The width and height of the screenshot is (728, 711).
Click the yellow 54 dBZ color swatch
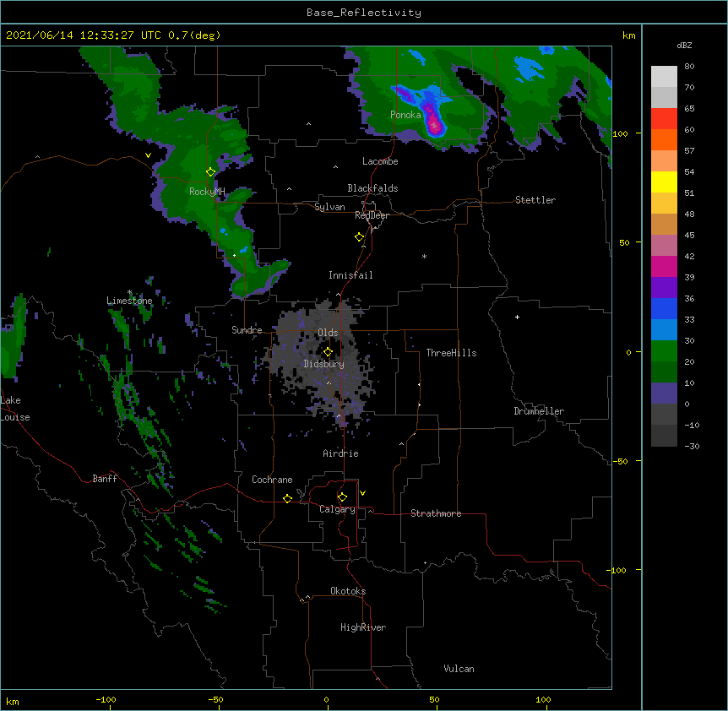[664, 182]
